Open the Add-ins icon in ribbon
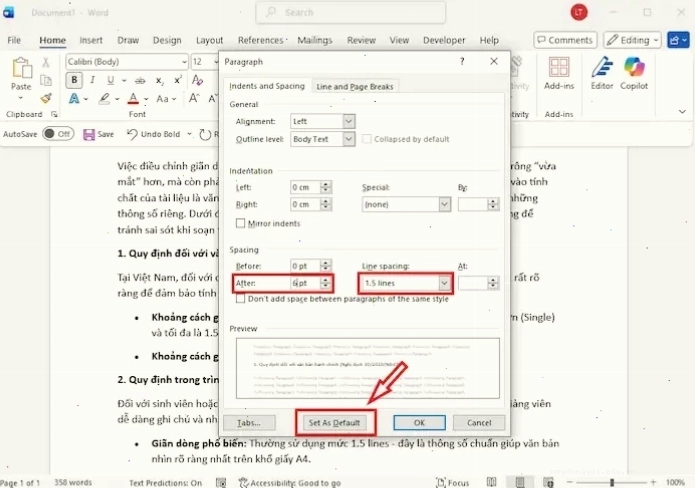Image resolution: width=695 pixels, height=488 pixels. tap(559, 67)
